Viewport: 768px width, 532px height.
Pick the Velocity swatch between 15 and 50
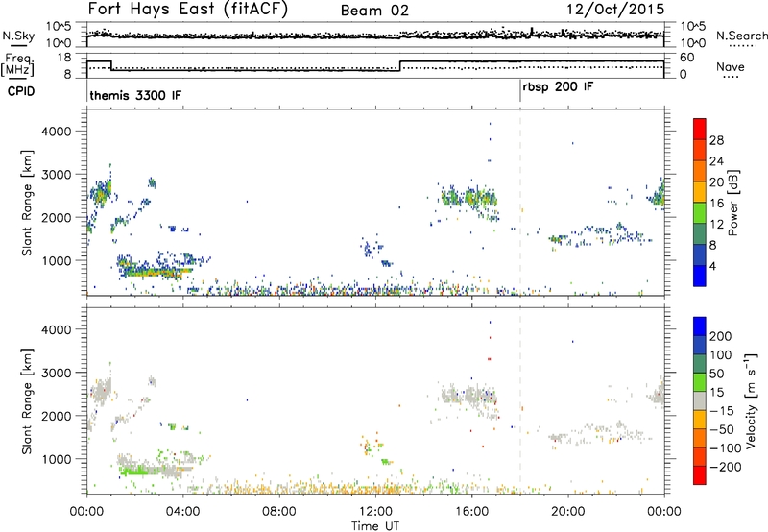pos(700,381)
